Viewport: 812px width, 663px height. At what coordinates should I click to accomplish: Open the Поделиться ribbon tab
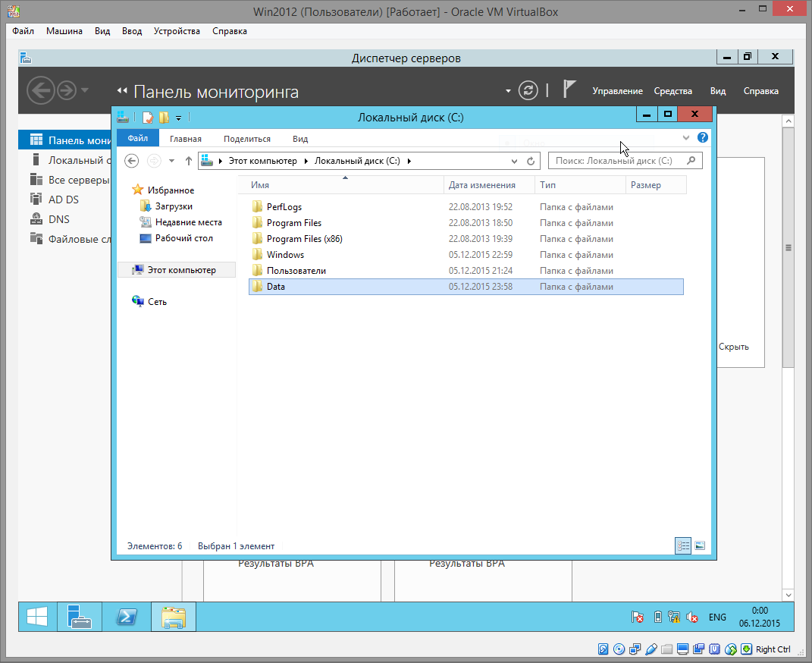[x=247, y=139]
